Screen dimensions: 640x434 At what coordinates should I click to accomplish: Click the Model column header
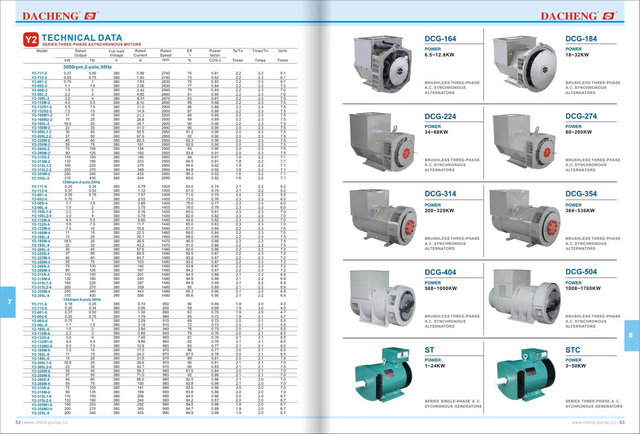click(x=42, y=51)
